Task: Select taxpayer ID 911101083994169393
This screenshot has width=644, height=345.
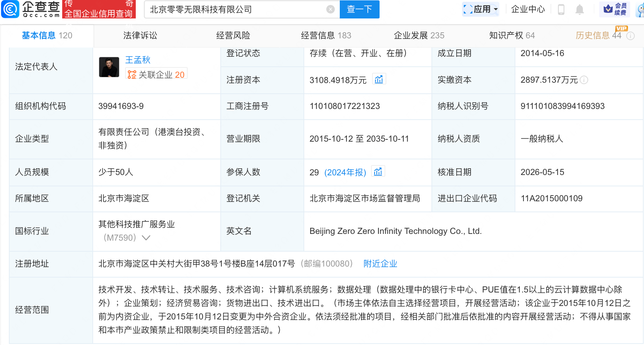Action: tap(563, 106)
